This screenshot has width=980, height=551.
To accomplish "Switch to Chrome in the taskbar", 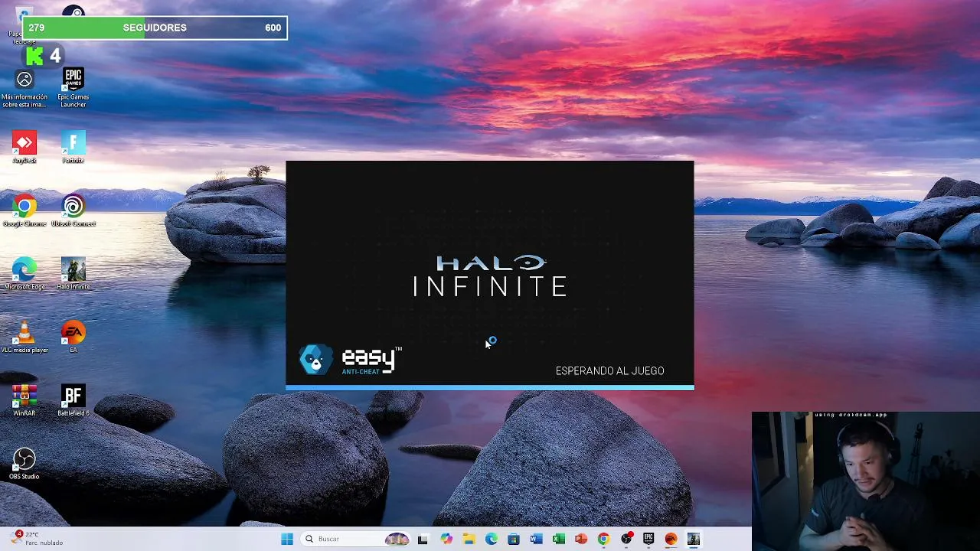I will (604, 539).
